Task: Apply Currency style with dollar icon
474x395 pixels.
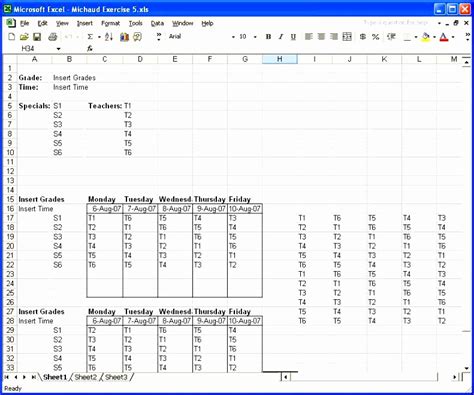Action: click(x=363, y=37)
